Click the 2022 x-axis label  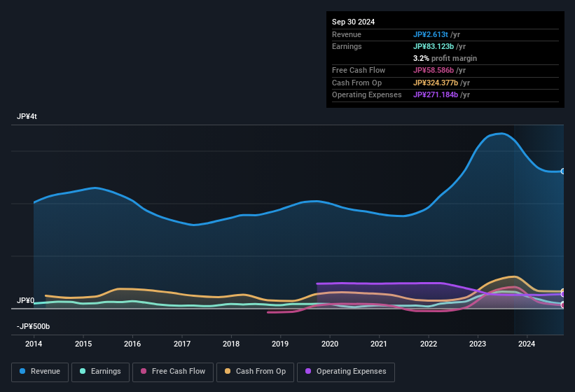tap(429, 344)
